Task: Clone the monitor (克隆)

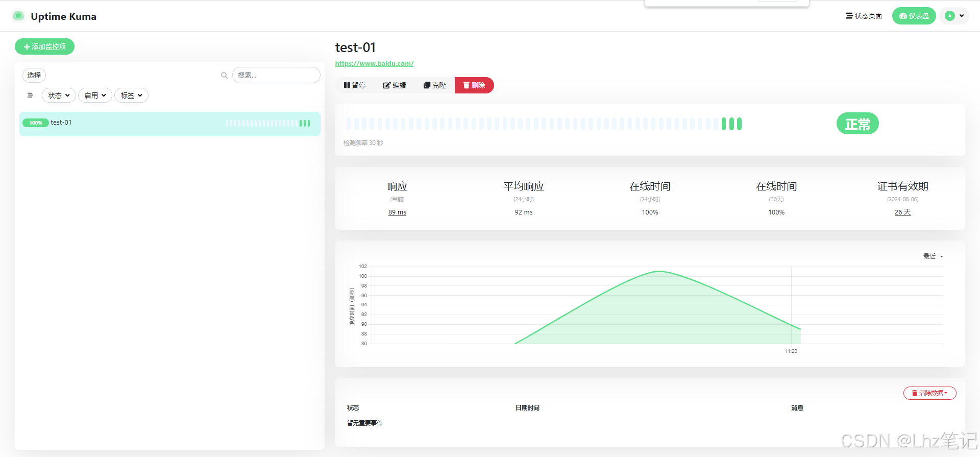Action: point(434,85)
